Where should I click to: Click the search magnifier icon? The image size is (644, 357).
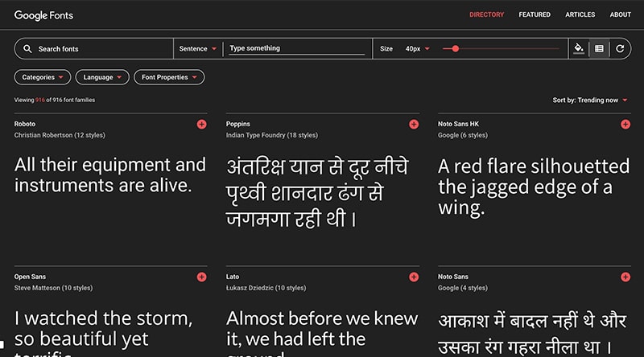coord(27,49)
